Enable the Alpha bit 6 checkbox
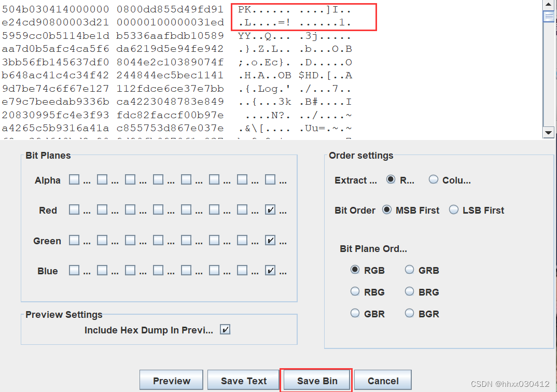Image resolution: width=557 pixels, height=392 pixels. click(102, 179)
